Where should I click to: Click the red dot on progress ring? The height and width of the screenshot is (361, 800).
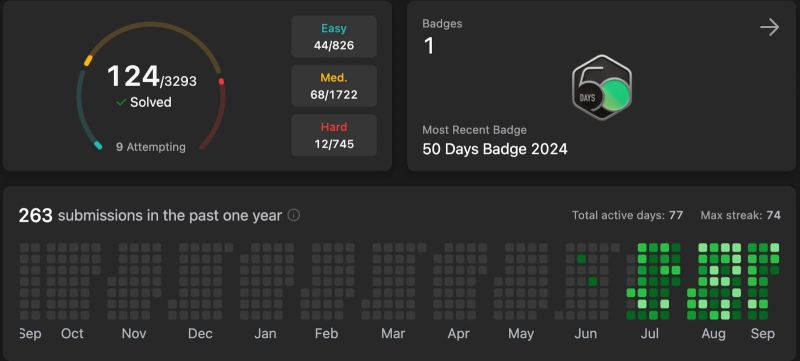coord(221,82)
